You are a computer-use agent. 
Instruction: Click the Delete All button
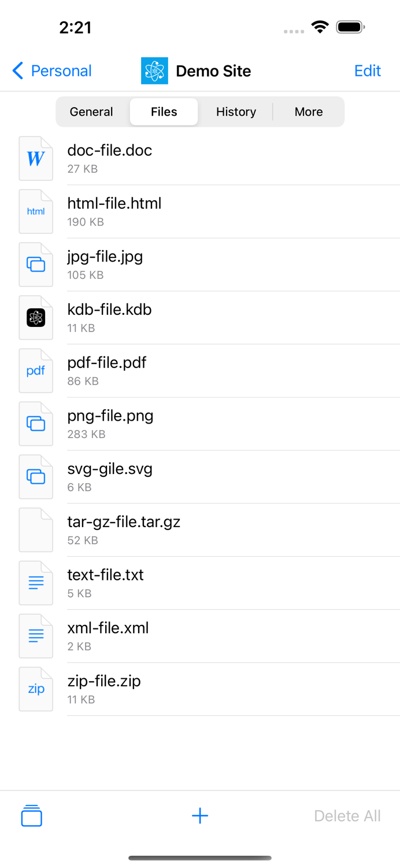pyautogui.click(x=347, y=816)
